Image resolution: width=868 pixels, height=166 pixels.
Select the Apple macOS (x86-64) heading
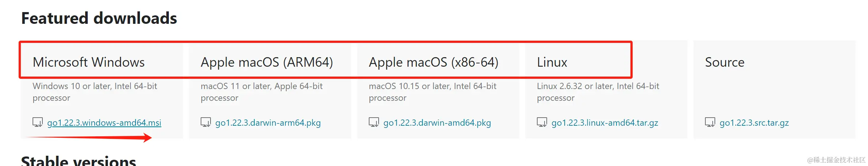(x=433, y=62)
